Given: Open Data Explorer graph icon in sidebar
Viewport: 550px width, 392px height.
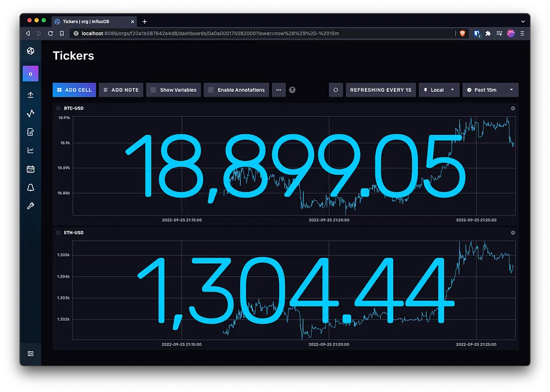Looking at the screenshot, I should [31, 113].
